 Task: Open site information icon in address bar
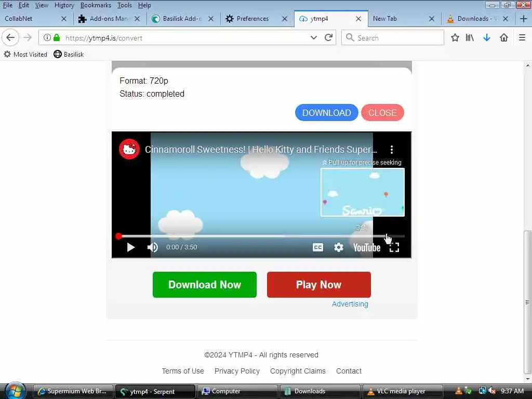47,37
